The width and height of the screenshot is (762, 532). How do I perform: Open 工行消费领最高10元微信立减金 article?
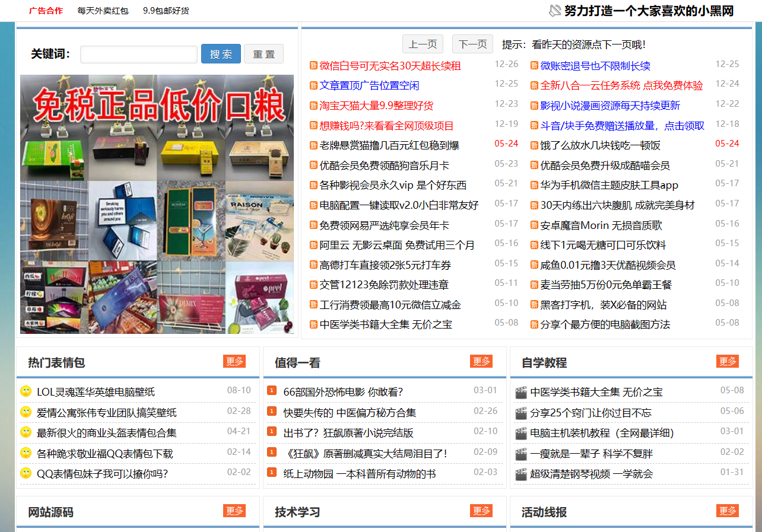(x=390, y=305)
